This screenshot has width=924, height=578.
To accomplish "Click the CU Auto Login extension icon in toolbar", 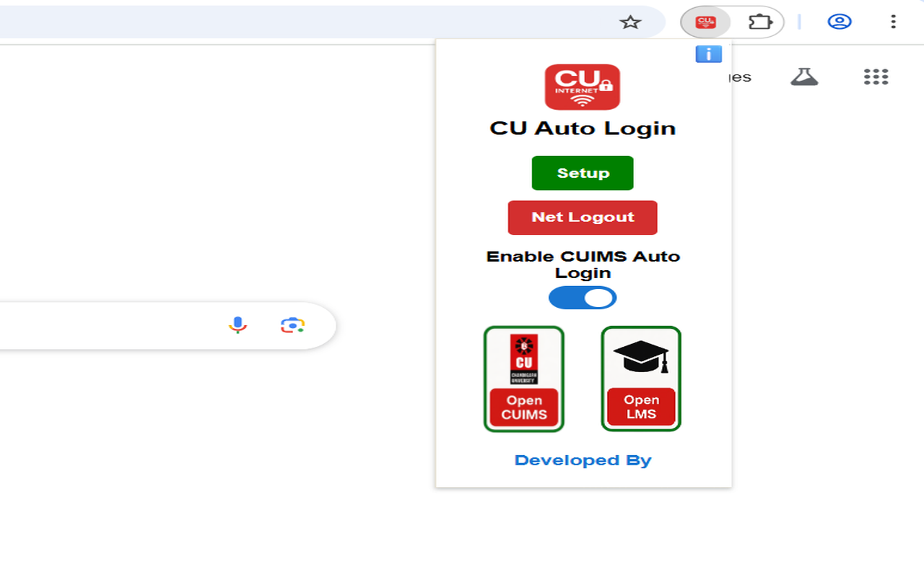I will pyautogui.click(x=705, y=22).
